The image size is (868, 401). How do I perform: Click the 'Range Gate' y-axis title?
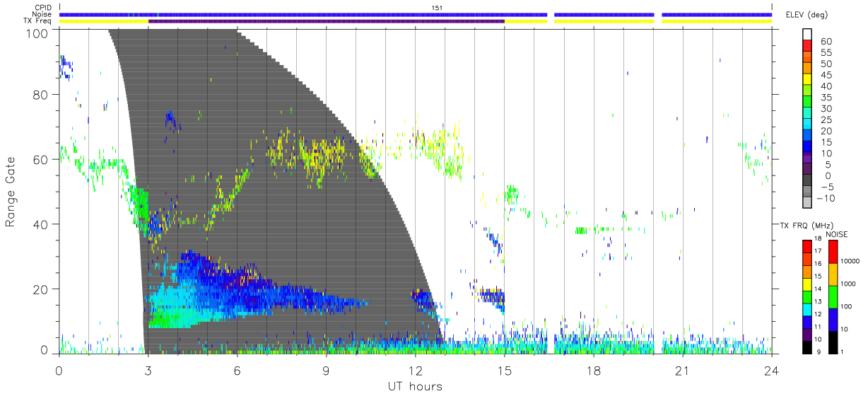pos(11,192)
